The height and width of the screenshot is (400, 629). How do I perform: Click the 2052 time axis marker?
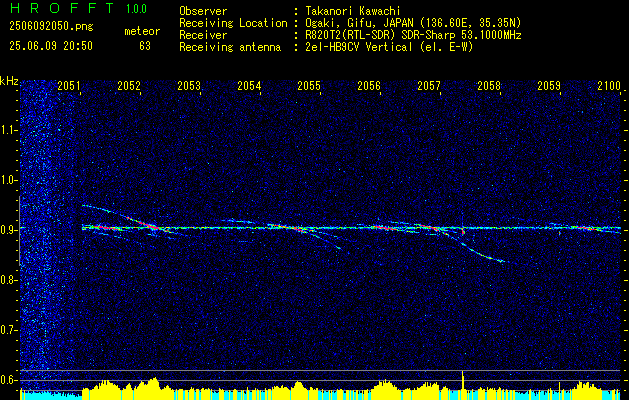(x=129, y=85)
